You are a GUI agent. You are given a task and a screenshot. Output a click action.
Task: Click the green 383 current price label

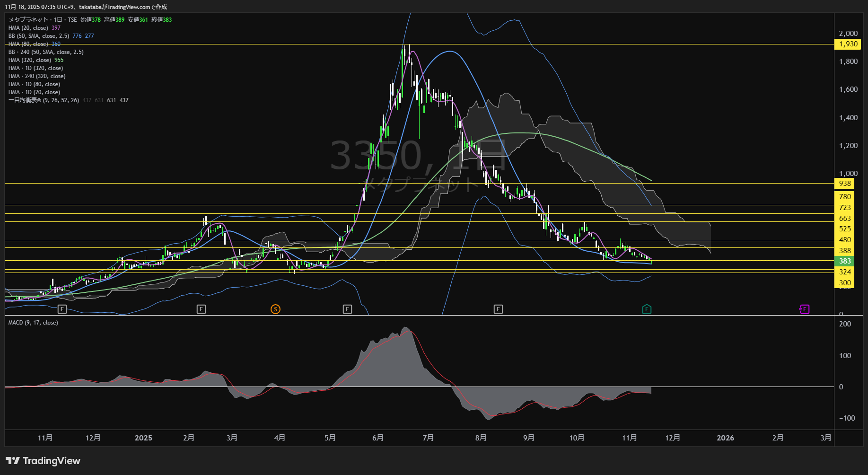[845, 261]
